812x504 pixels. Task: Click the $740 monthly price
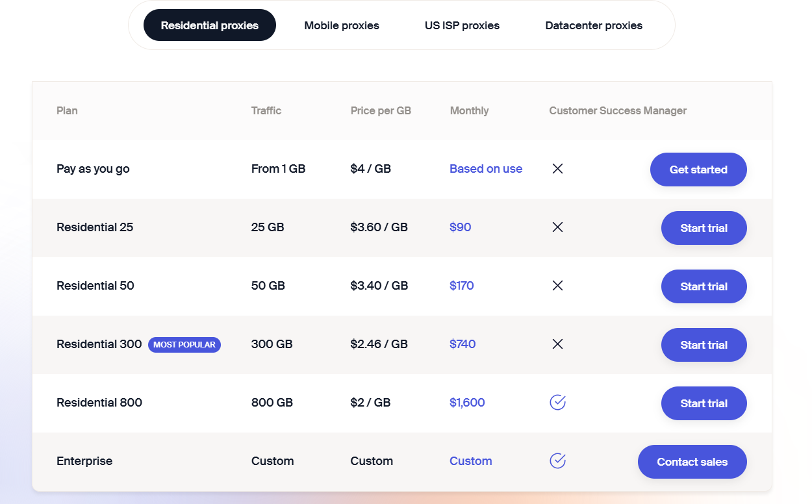point(463,344)
